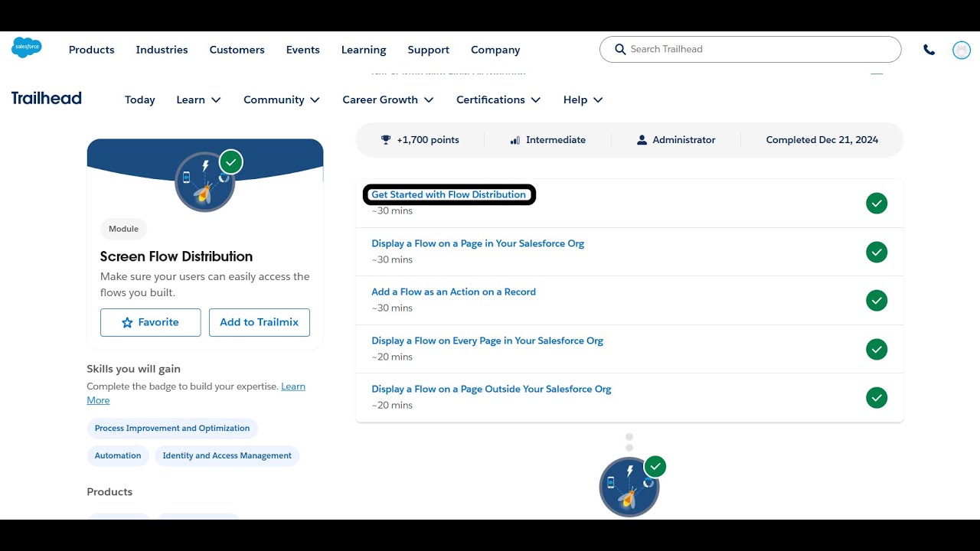Image resolution: width=980 pixels, height=551 pixels.
Task: Open Add a Flow as an Action on a Record
Action: click(453, 292)
